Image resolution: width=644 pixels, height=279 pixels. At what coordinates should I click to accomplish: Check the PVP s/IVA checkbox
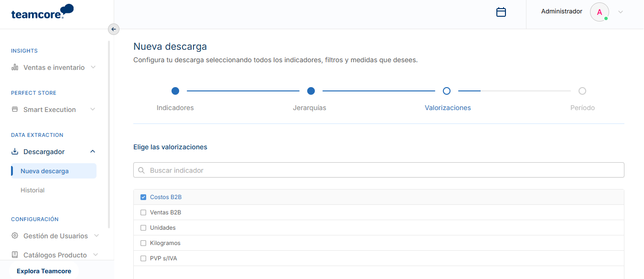(x=143, y=258)
